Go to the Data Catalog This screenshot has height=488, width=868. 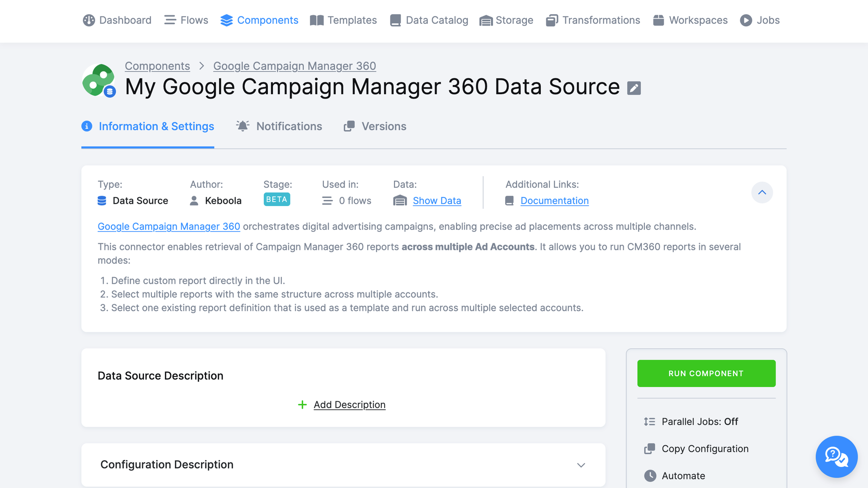pos(428,20)
